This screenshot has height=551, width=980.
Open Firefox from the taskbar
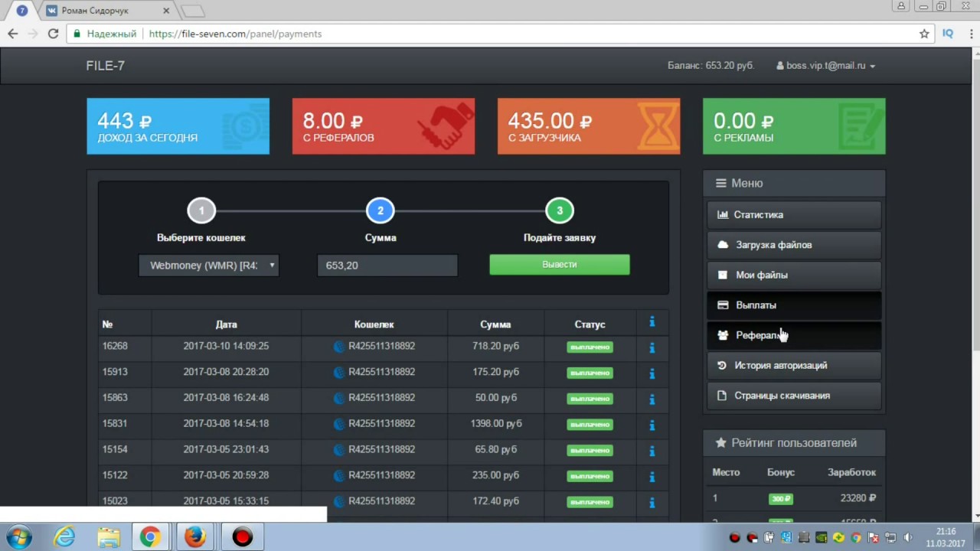pyautogui.click(x=195, y=537)
